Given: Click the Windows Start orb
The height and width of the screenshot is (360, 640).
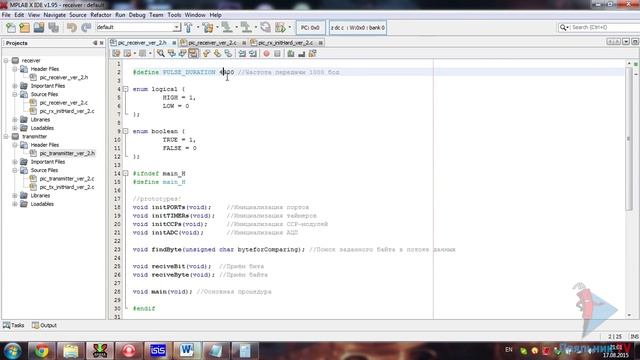Looking at the screenshot, I should [x=13, y=351].
